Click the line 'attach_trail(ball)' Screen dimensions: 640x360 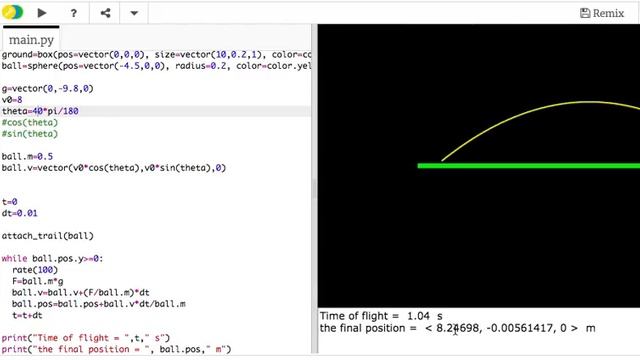pos(47,236)
